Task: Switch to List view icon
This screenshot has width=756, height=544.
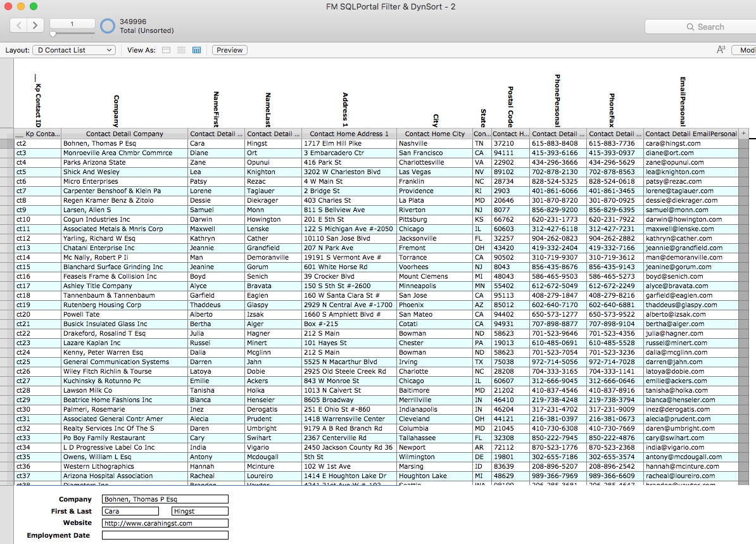Action: coord(181,50)
